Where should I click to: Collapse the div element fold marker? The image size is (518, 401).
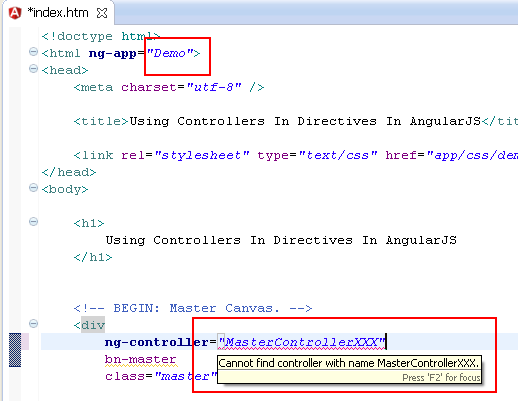(x=33, y=324)
